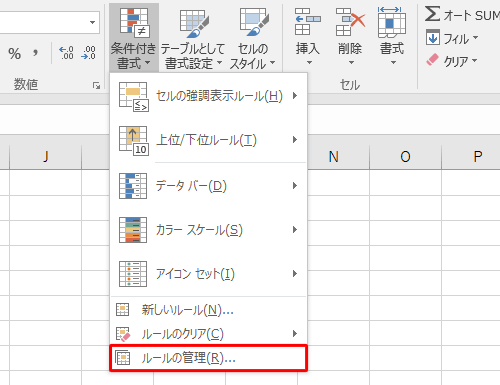Open アイコン セット(I) submenu

pos(208,274)
